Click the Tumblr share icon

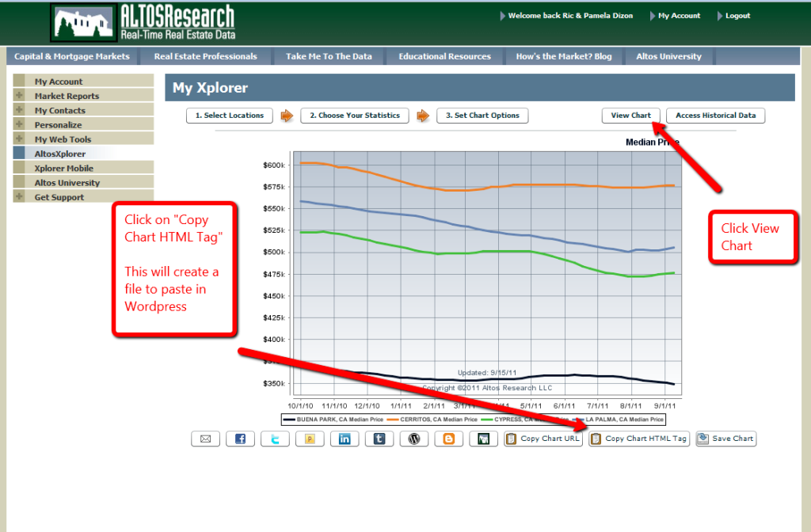[379, 438]
